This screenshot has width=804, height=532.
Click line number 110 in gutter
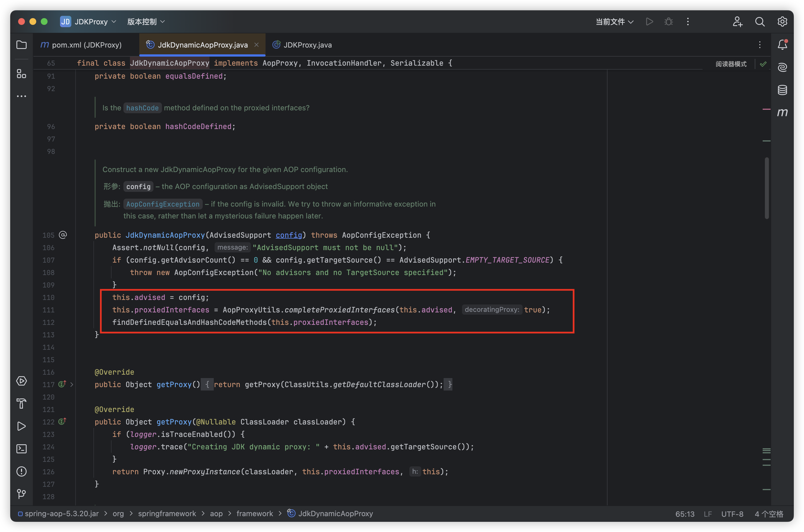point(48,298)
